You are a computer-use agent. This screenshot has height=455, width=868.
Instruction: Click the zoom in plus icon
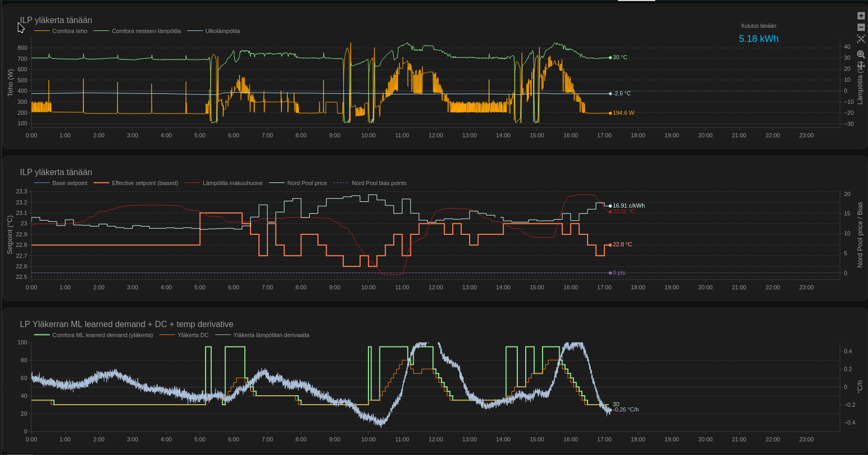[x=861, y=16]
